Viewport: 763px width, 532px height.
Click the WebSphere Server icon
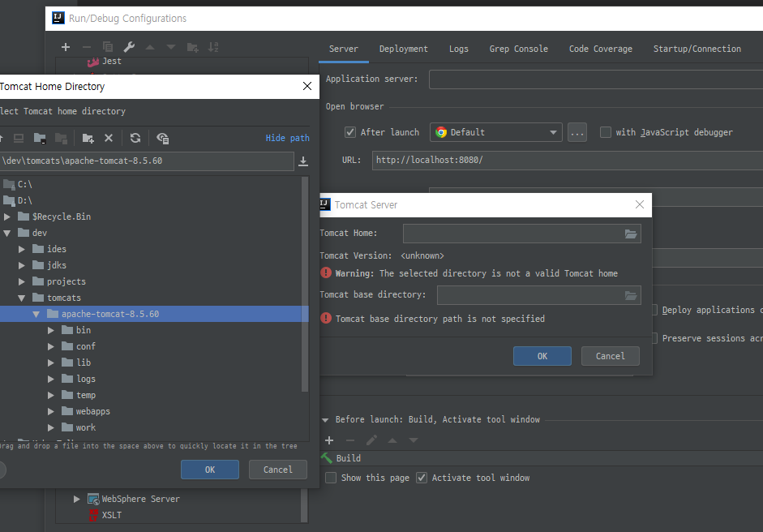[x=93, y=499]
